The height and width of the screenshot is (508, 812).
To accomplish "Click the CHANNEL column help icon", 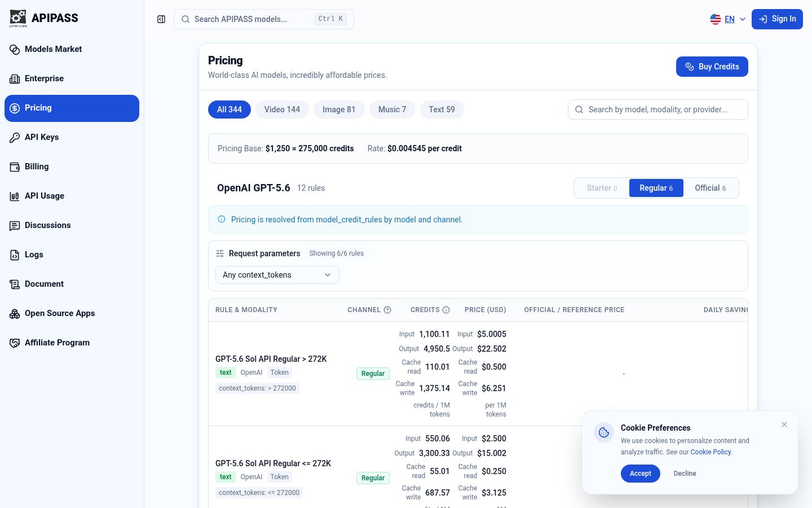I will pyautogui.click(x=387, y=310).
